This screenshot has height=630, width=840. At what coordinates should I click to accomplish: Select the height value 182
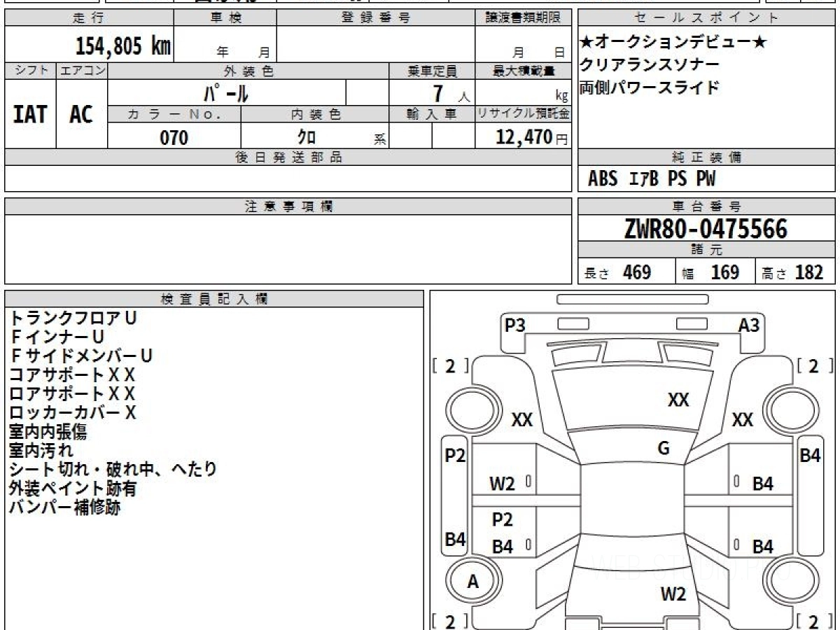click(810, 272)
